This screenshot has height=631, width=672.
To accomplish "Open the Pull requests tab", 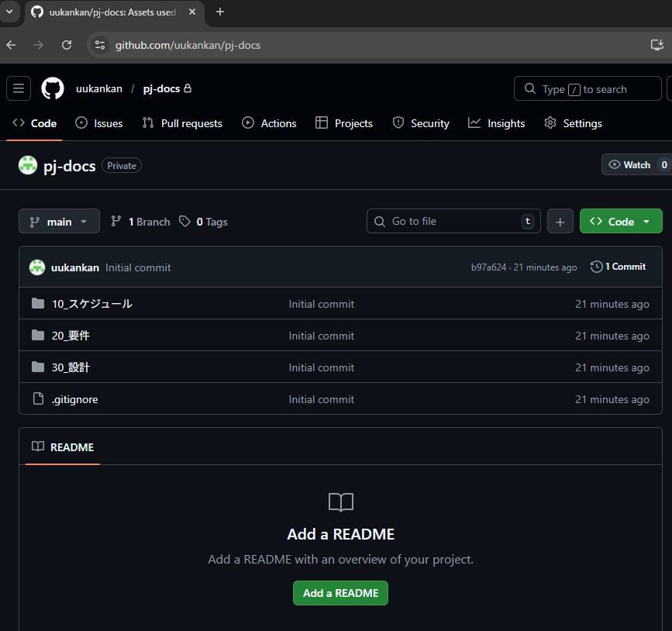I will (x=182, y=123).
